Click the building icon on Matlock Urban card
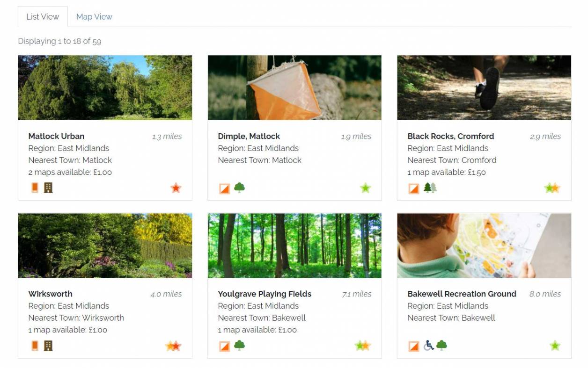588x368 pixels. click(x=48, y=188)
